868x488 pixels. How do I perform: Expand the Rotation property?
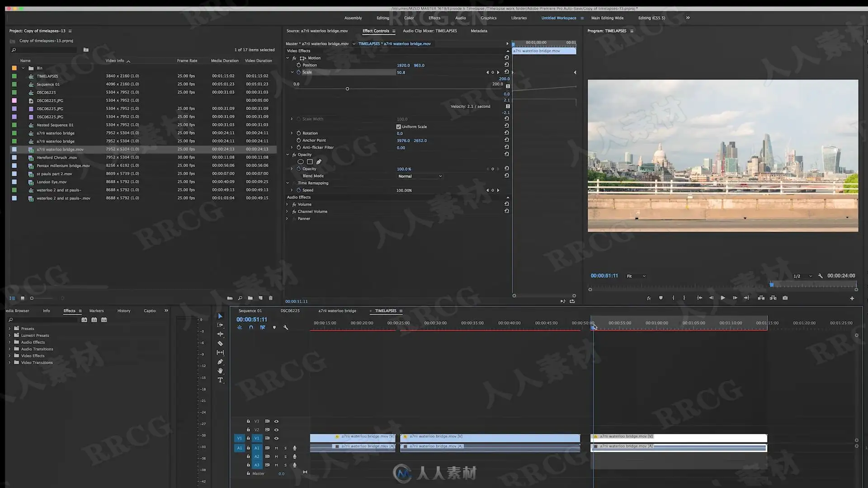[292, 133]
